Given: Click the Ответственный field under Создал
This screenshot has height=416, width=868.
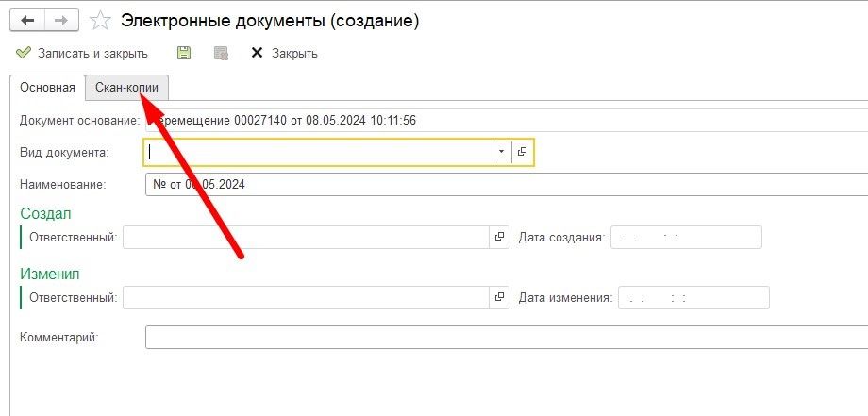Looking at the screenshot, I should [306, 238].
